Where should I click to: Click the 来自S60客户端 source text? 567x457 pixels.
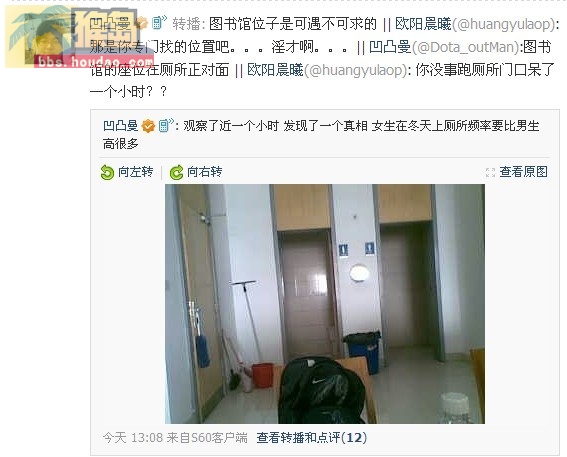pyautogui.click(x=207, y=438)
